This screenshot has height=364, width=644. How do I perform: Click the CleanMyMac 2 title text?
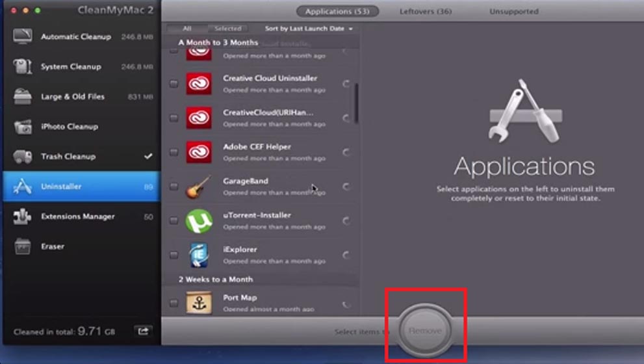coord(116,10)
